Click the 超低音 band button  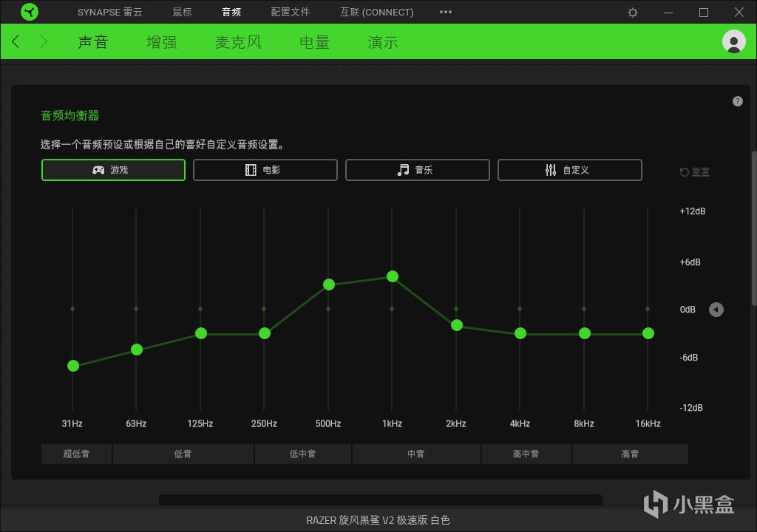click(x=76, y=453)
